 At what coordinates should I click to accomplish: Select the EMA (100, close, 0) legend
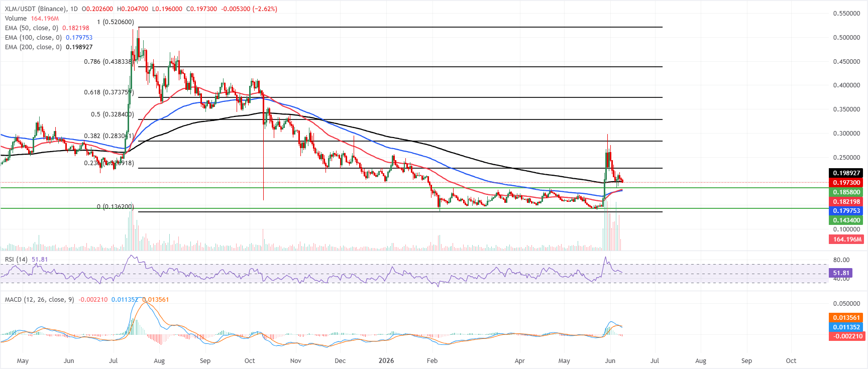tap(33, 38)
